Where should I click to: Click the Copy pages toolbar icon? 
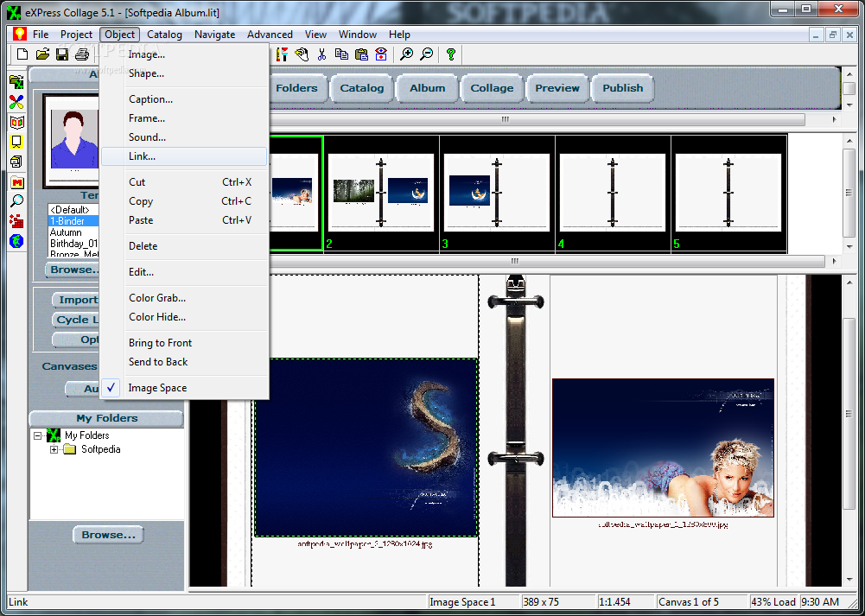(341, 54)
